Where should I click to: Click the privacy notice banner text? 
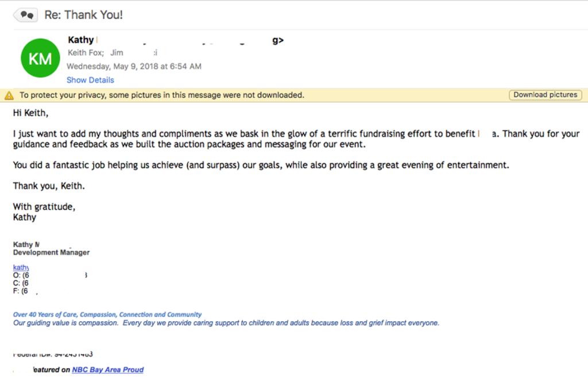162,95
